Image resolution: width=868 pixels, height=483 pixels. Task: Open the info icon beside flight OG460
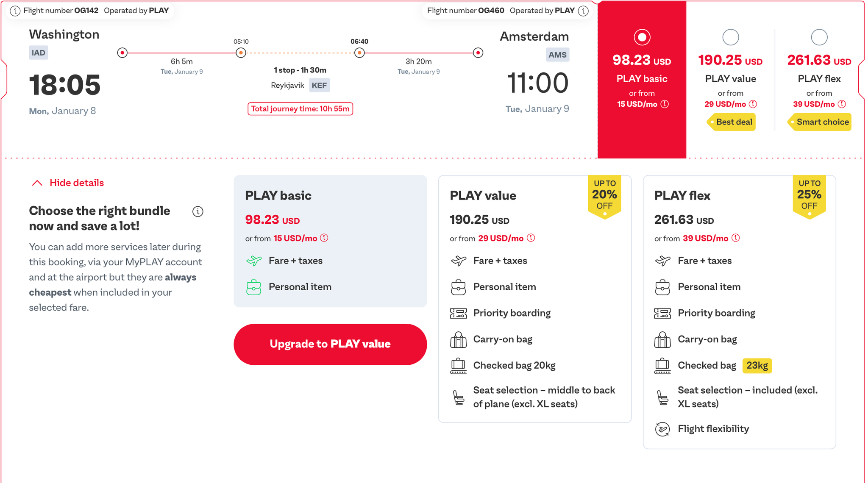click(584, 11)
